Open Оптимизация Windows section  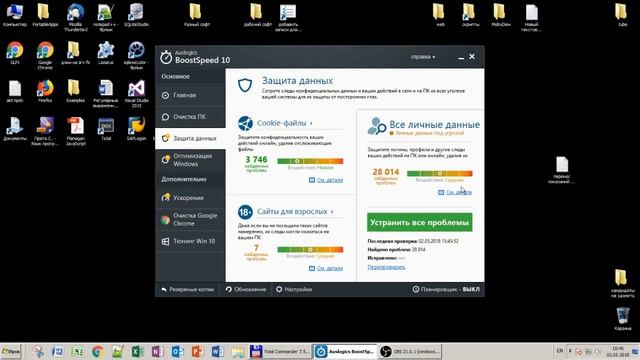click(190, 160)
